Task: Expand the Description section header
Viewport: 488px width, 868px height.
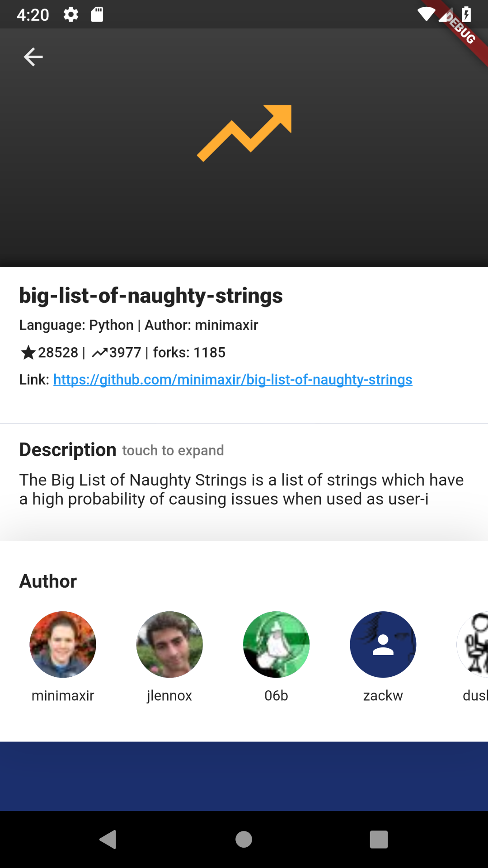Action: coord(68,450)
